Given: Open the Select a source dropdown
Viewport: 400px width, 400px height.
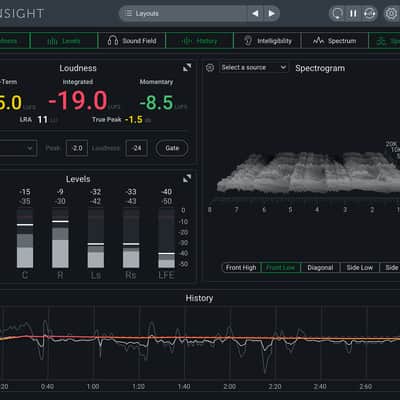Looking at the screenshot, I should tap(254, 68).
